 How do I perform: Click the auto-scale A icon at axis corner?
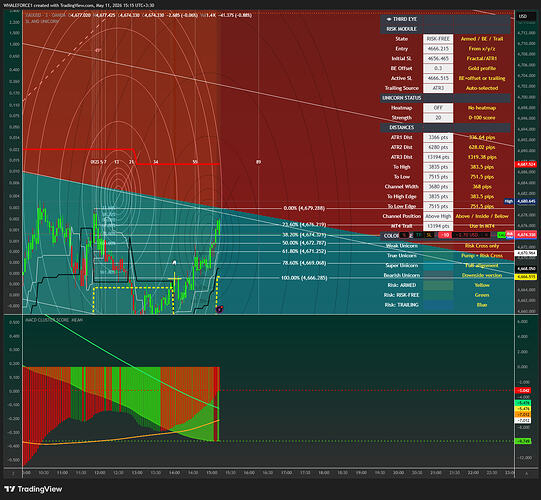click(x=527, y=473)
